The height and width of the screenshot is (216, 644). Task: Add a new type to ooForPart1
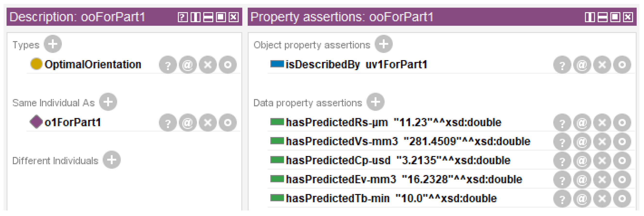tap(52, 44)
